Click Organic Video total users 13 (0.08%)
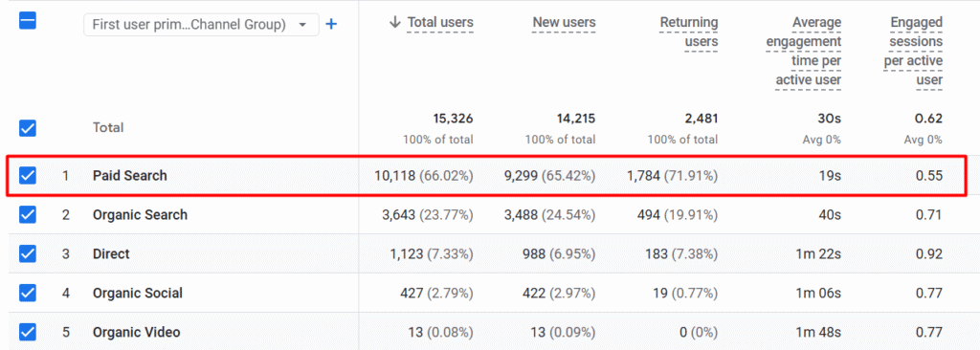980x350 pixels. tap(440, 332)
